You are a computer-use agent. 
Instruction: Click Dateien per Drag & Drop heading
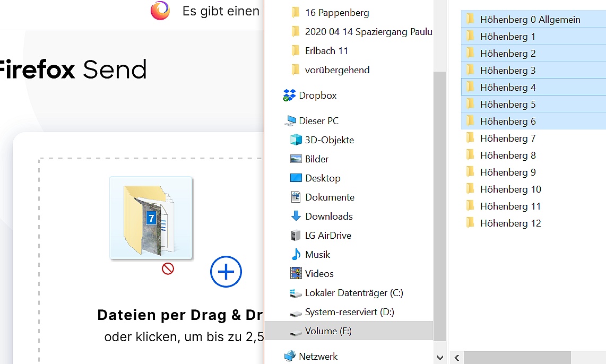tap(180, 315)
